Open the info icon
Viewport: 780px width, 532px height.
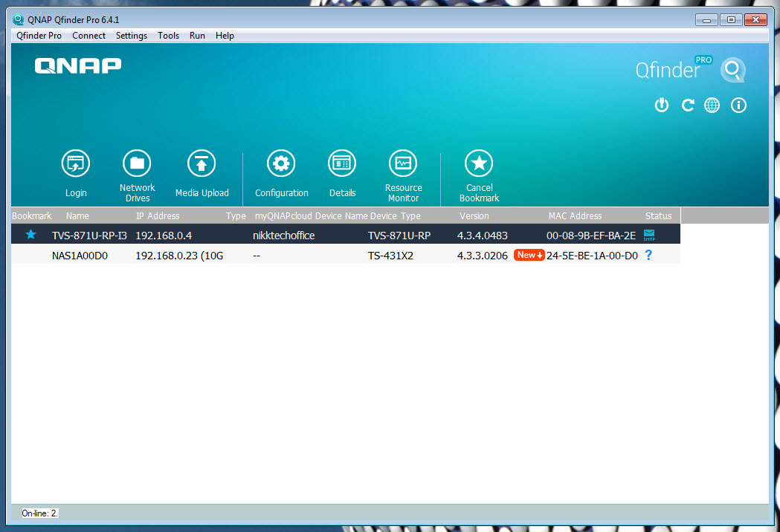click(x=738, y=105)
